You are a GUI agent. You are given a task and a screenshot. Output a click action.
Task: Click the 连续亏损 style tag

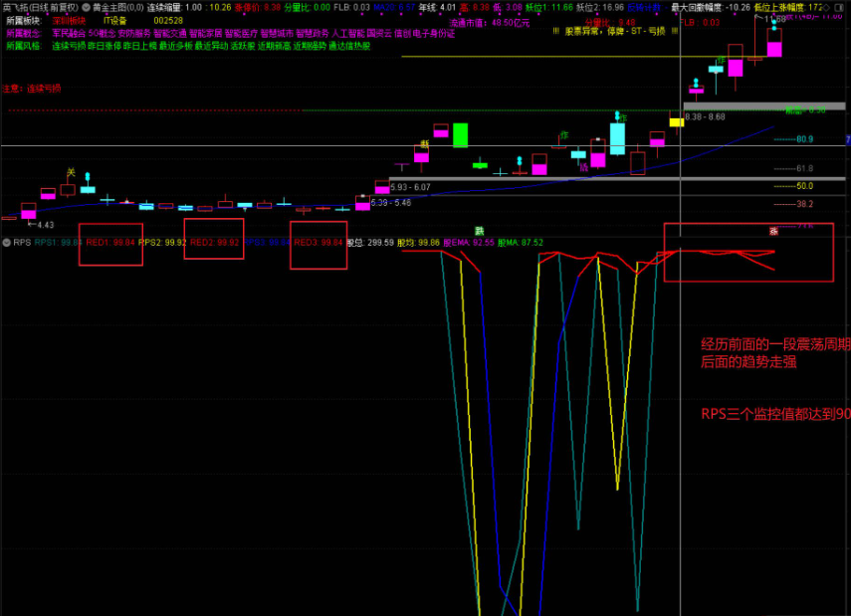pyautogui.click(x=69, y=46)
